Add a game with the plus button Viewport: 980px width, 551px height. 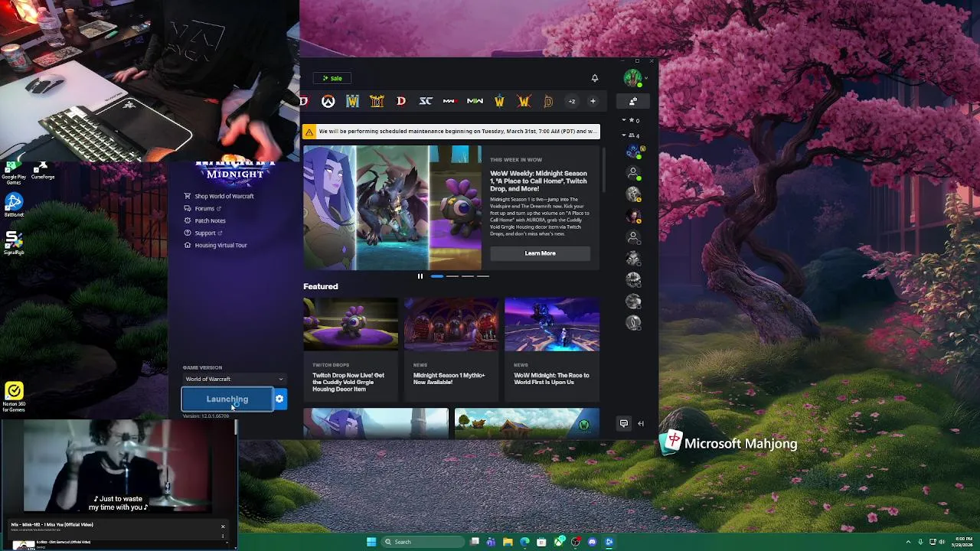pos(593,101)
